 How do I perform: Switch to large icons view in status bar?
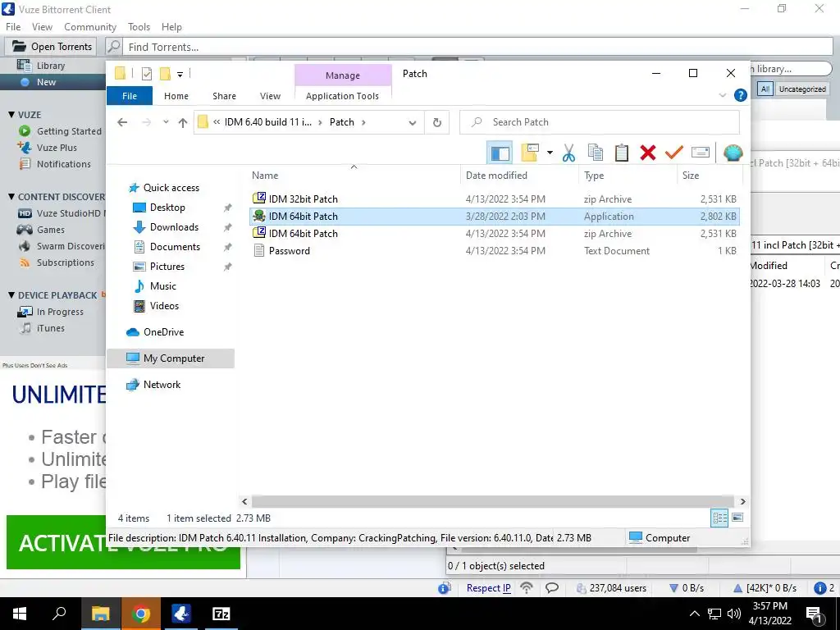pos(737,518)
